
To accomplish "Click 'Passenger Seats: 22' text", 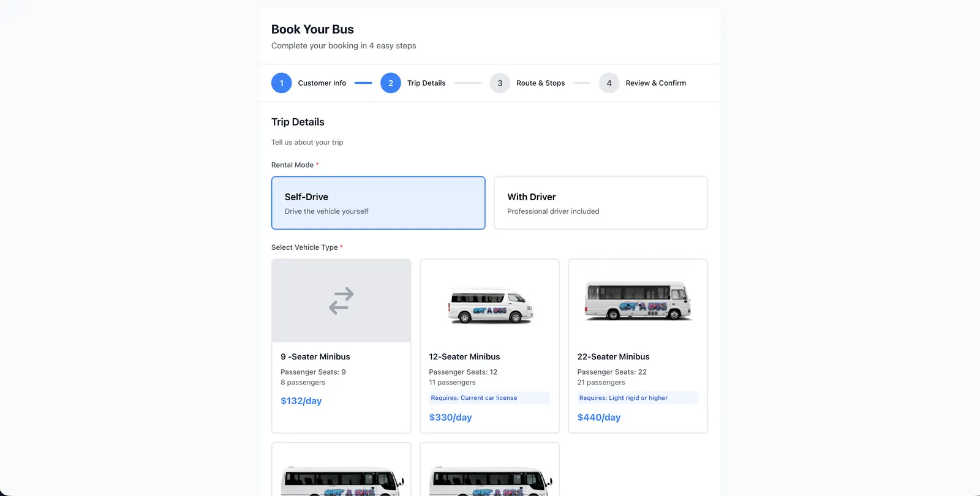I will pos(612,372).
